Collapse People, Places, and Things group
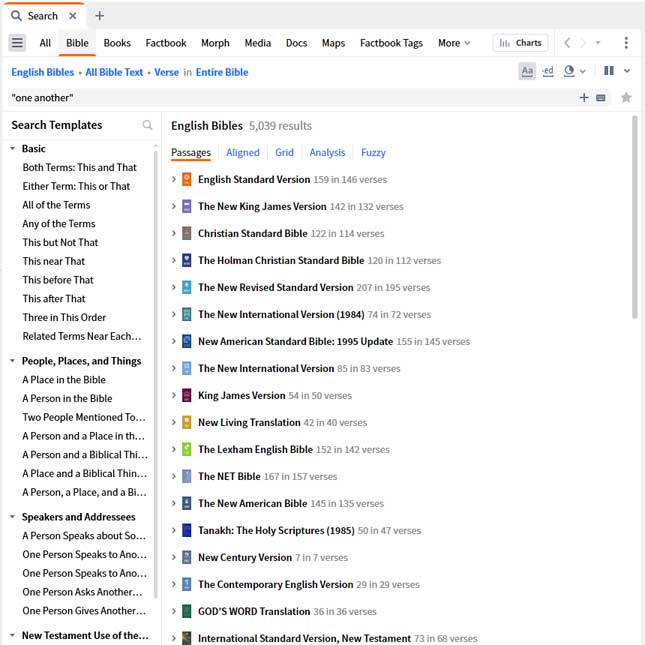The image size is (645, 645). click(12, 361)
